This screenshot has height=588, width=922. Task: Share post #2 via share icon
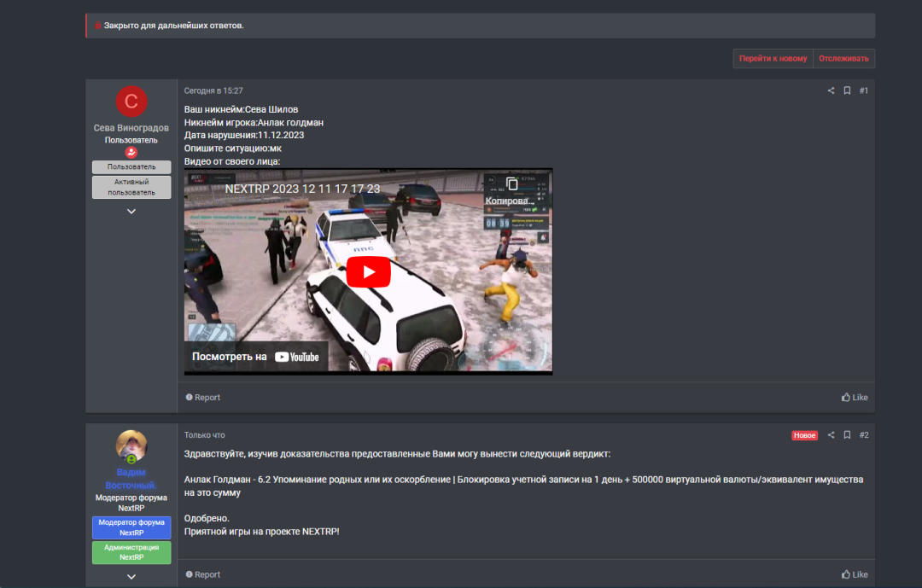pos(831,435)
